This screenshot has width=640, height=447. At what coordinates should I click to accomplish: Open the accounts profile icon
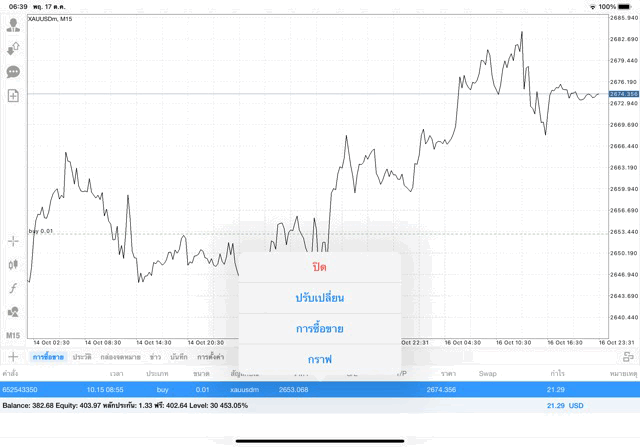[13, 25]
